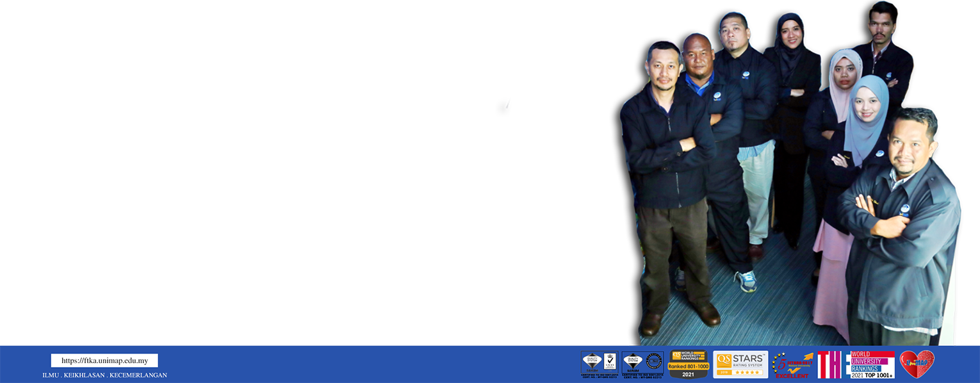This screenshot has width=980, height=383.
Task: Click QS World University Rankings 801-1000 badge
Action: pos(688,364)
